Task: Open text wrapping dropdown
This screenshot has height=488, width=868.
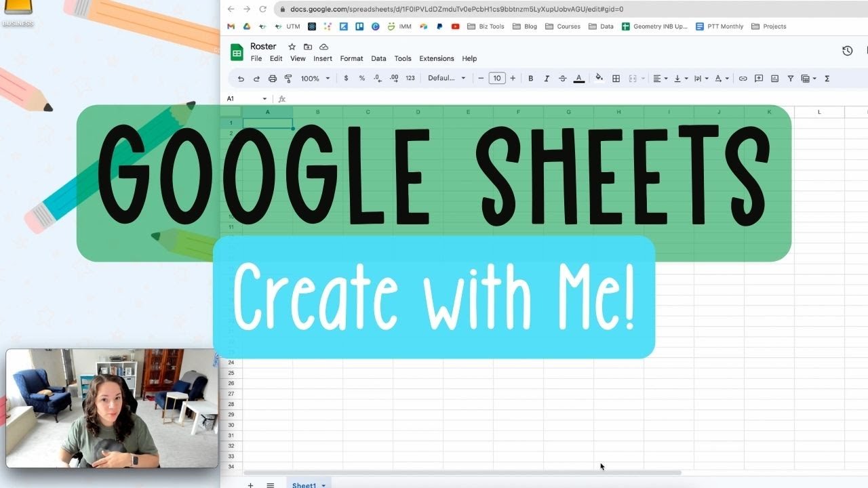Action: [x=701, y=79]
